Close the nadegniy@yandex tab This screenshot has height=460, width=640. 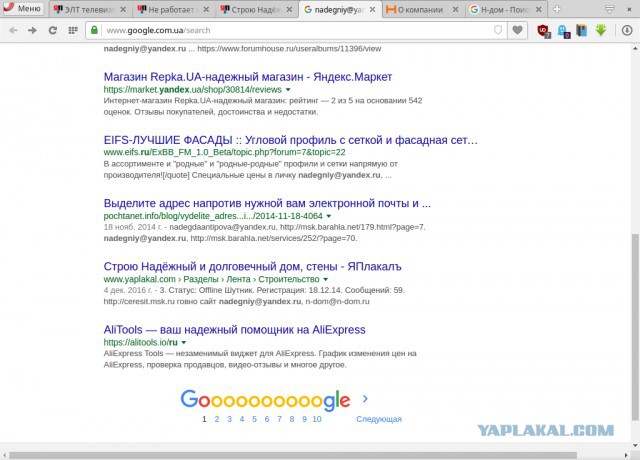pyautogui.click(x=372, y=9)
